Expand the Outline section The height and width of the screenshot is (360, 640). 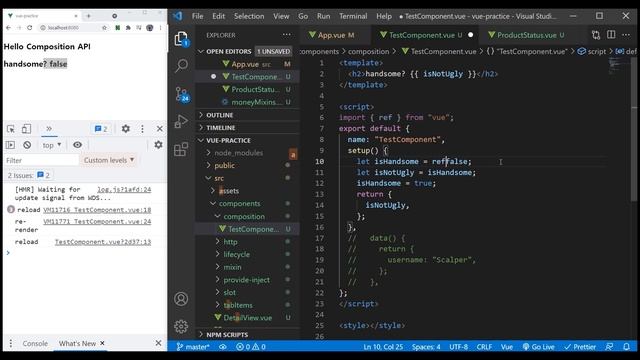point(248,115)
